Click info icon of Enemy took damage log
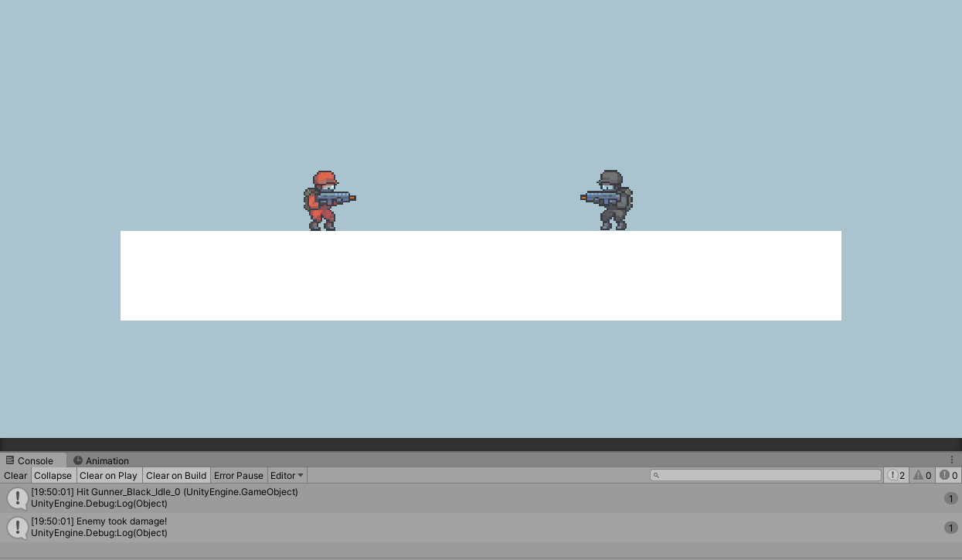The image size is (962, 560). tap(17, 528)
